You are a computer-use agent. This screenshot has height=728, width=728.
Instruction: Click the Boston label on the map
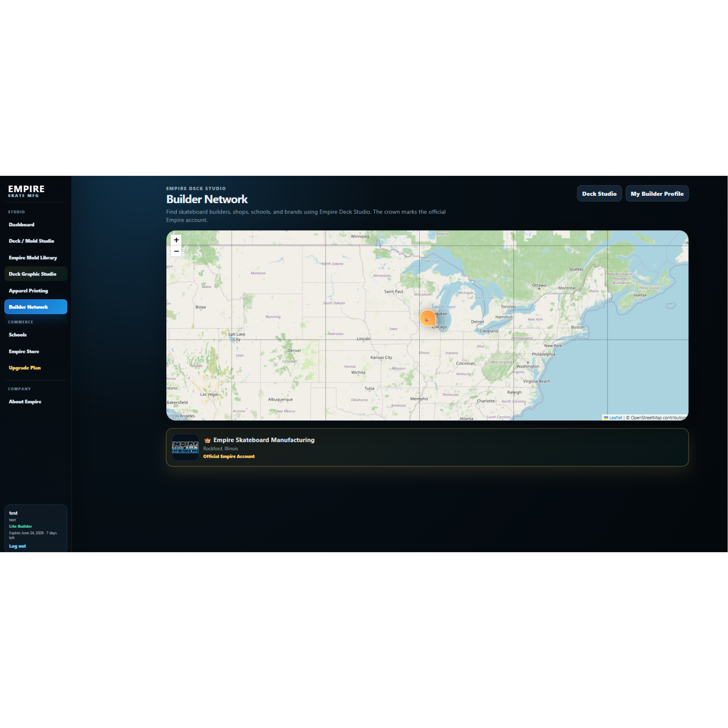pos(577,327)
